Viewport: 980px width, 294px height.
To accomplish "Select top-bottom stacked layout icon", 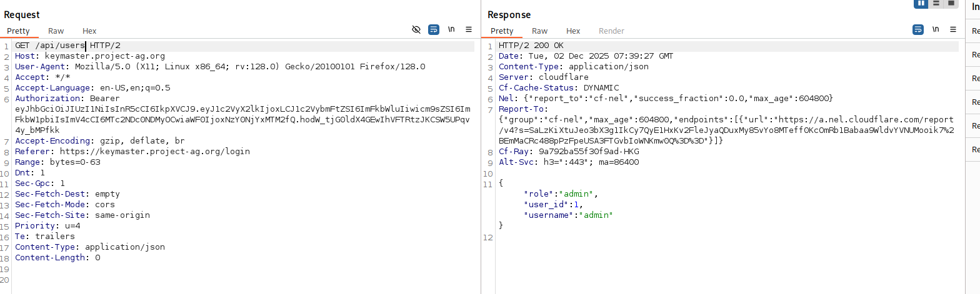I will [x=936, y=3].
